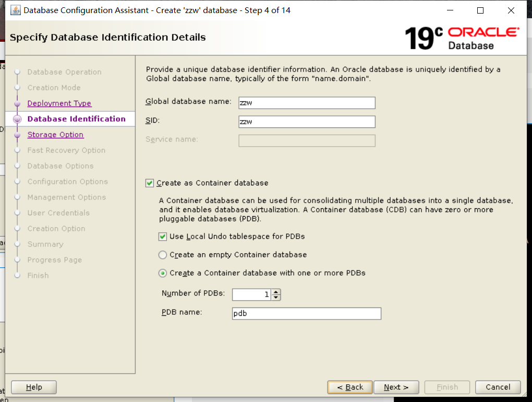Open the Deployment Type step
The height and width of the screenshot is (402, 532).
tap(59, 103)
